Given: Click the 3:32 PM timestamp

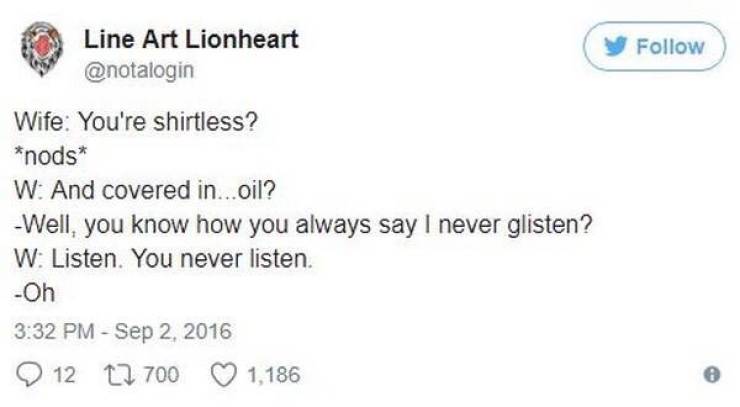Looking at the screenshot, I should click(50, 331).
